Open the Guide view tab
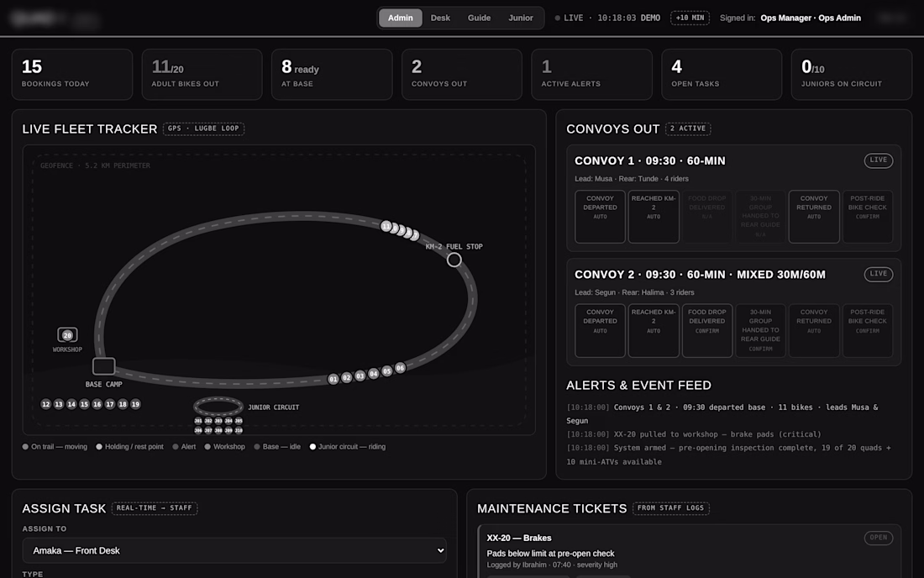Image resolution: width=924 pixels, height=578 pixels. pyautogui.click(x=479, y=18)
